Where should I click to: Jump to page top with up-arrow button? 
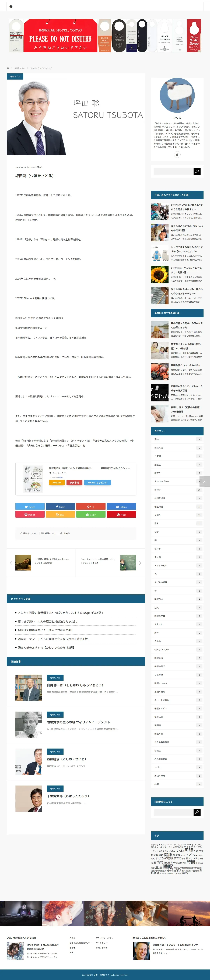pyautogui.click(x=205, y=481)
